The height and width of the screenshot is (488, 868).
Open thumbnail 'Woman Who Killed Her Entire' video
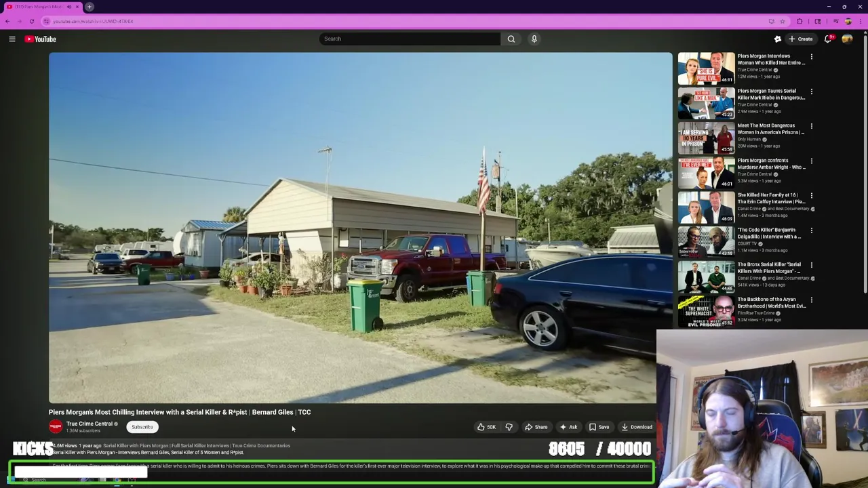(706, 68)
